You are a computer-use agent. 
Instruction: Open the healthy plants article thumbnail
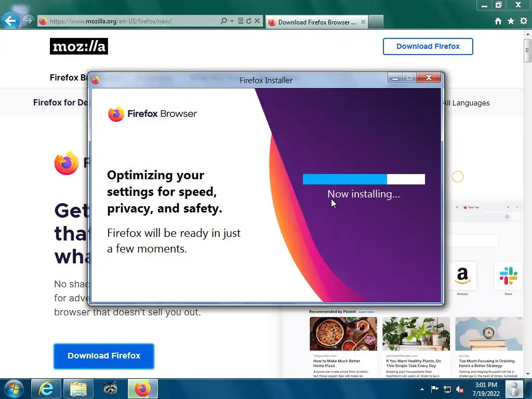(x=416, y=334)
